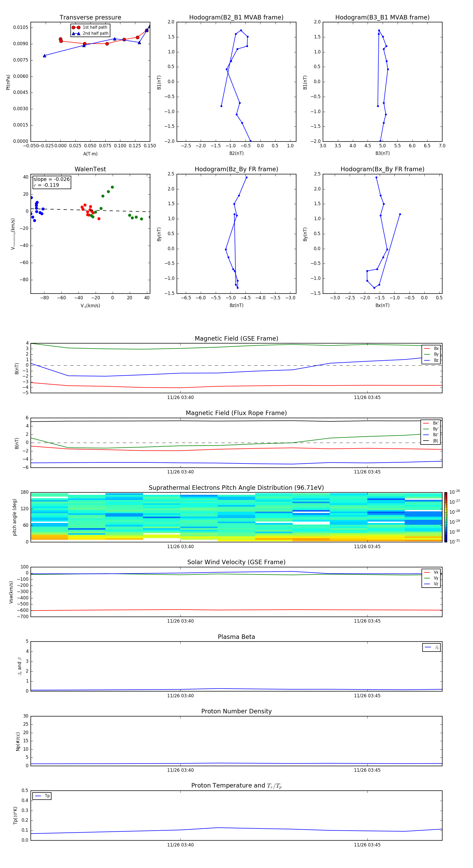Click 'Magnetic Field (Flux Rope Frame)' title
The image size is (473, 868).
pyautogui.click(x=236, y=413)
